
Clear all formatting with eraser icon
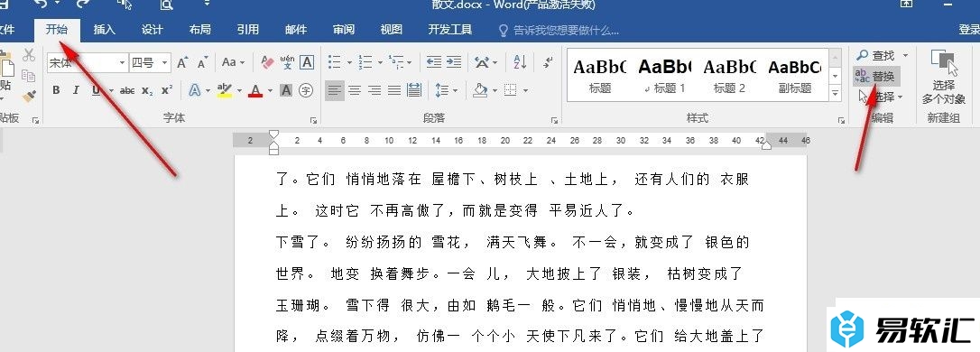pos(267,62)
